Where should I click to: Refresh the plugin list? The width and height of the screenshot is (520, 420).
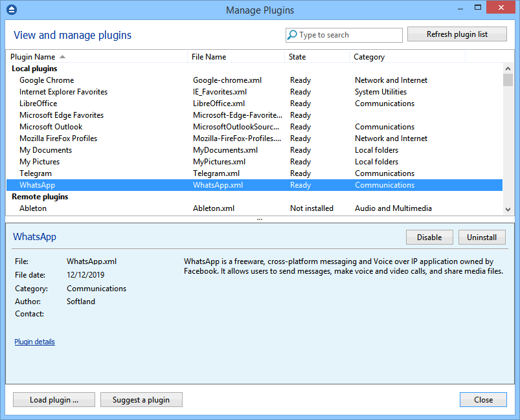point(457,34)
